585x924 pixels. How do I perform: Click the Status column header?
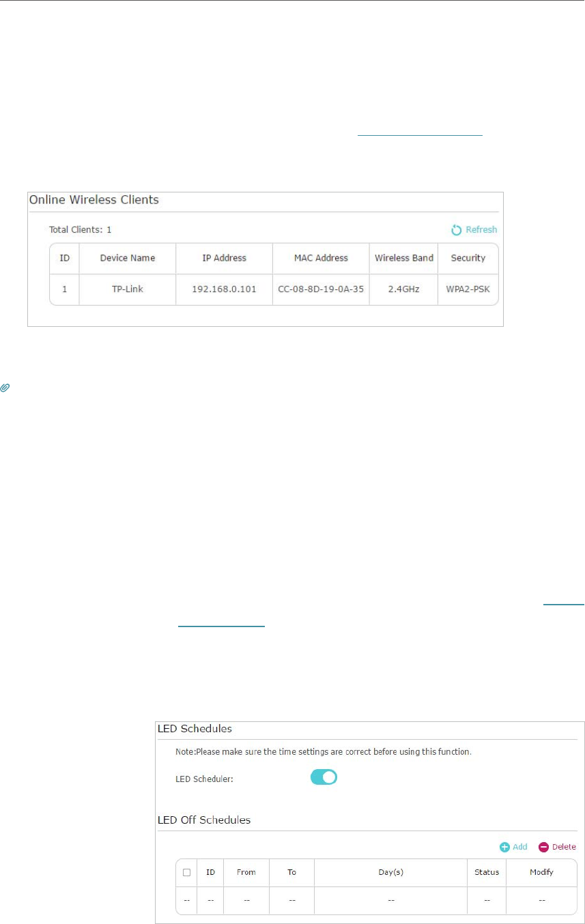coord(487,873)
